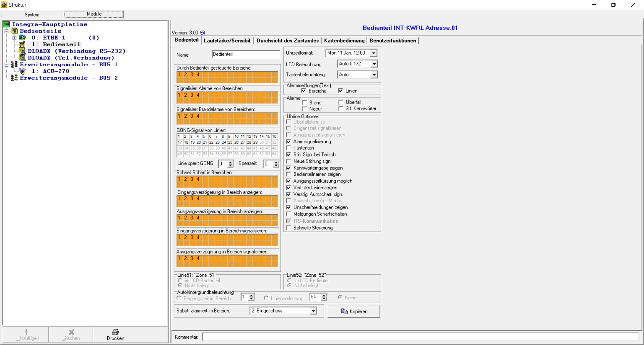Switch to the System view button
The image size is (644, 345).
(32, 14)
